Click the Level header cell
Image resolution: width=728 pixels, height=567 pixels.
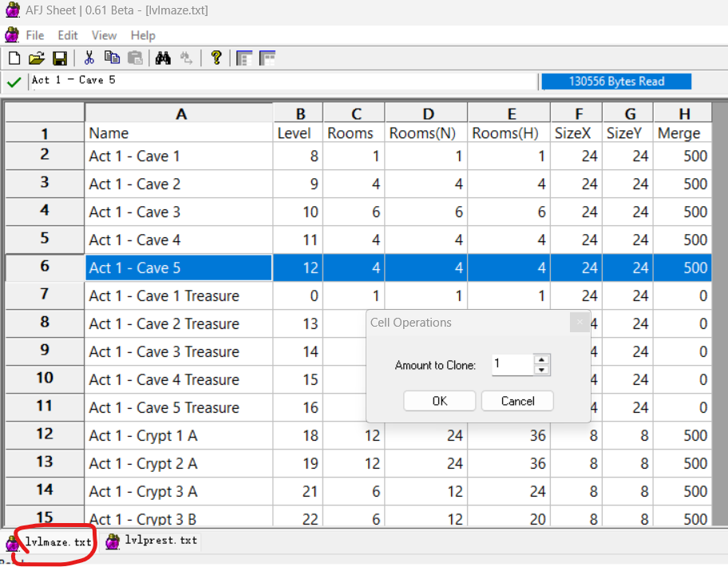coord(298,133)
